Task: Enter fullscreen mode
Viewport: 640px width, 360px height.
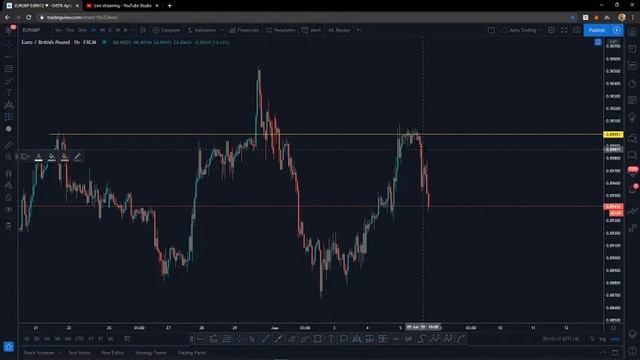Action: point(564,30)
